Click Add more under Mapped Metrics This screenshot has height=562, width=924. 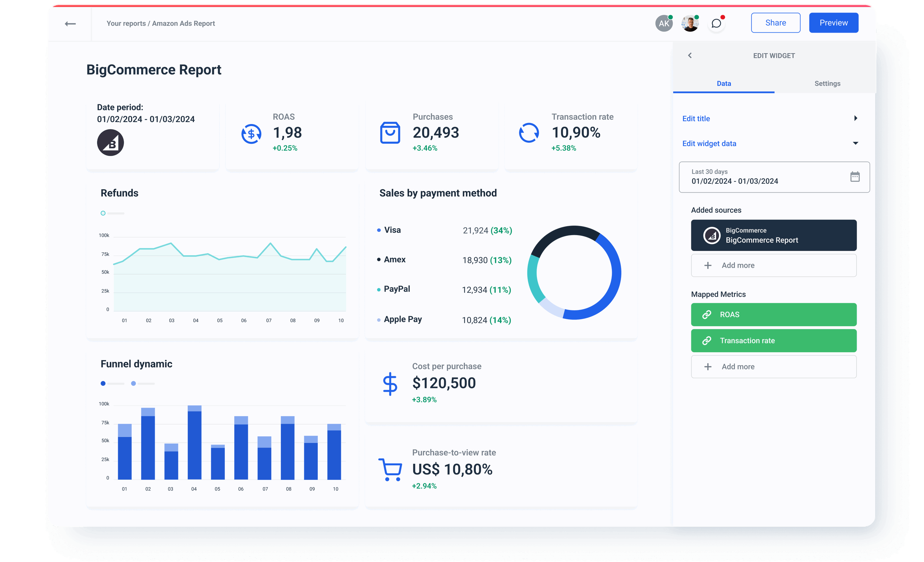coord(774,366)
